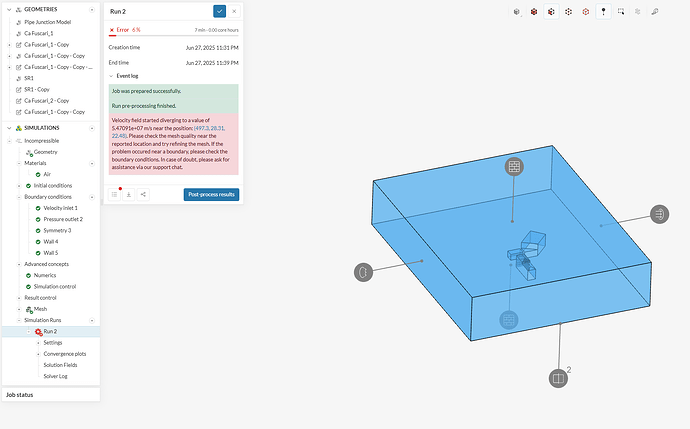Select the SR1 geometry
The height and width of the screenshot is (429, 690).
coord(29,78)
